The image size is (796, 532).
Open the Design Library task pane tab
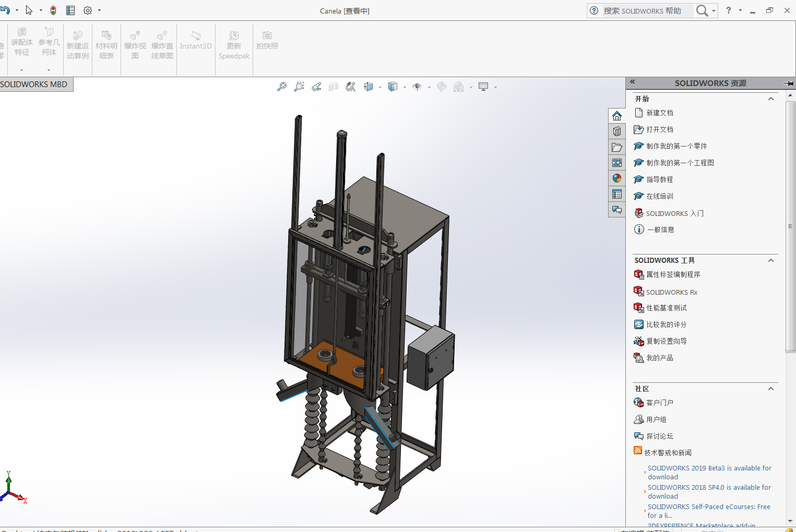coord(617,131)
